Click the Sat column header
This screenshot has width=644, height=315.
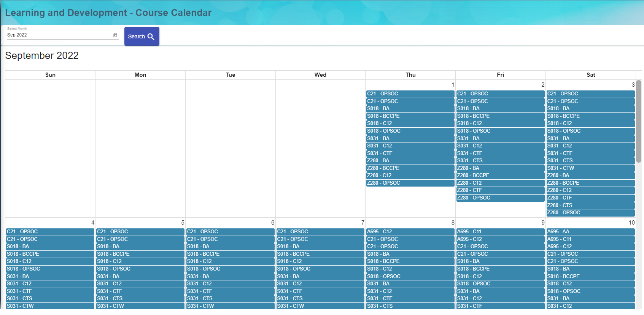coord(590,75)
